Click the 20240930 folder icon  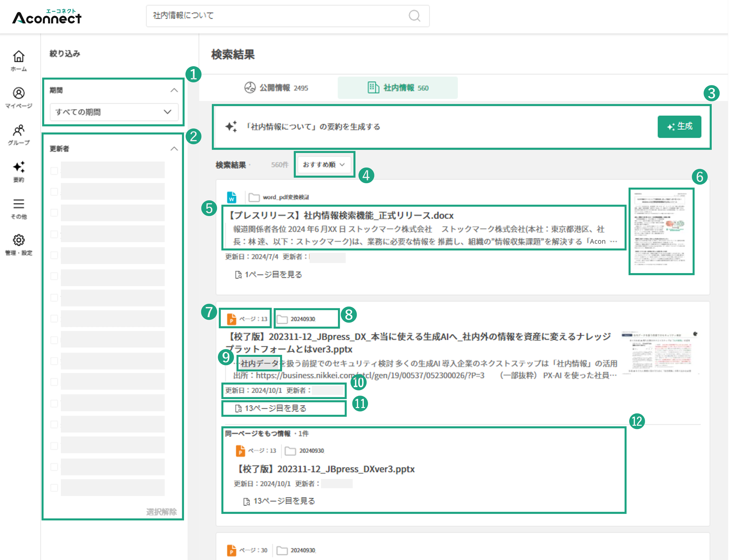coord(282,319)
